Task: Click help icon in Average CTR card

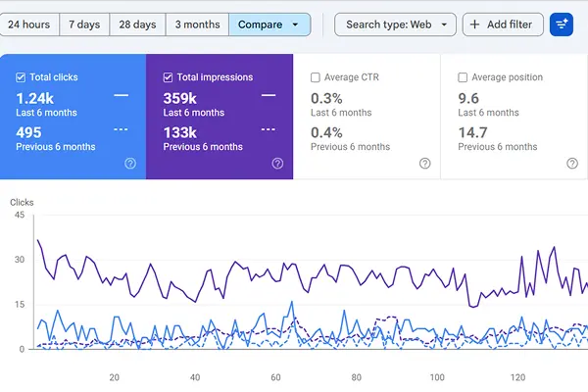Action: pyautogui.click(x=425, y=164)
